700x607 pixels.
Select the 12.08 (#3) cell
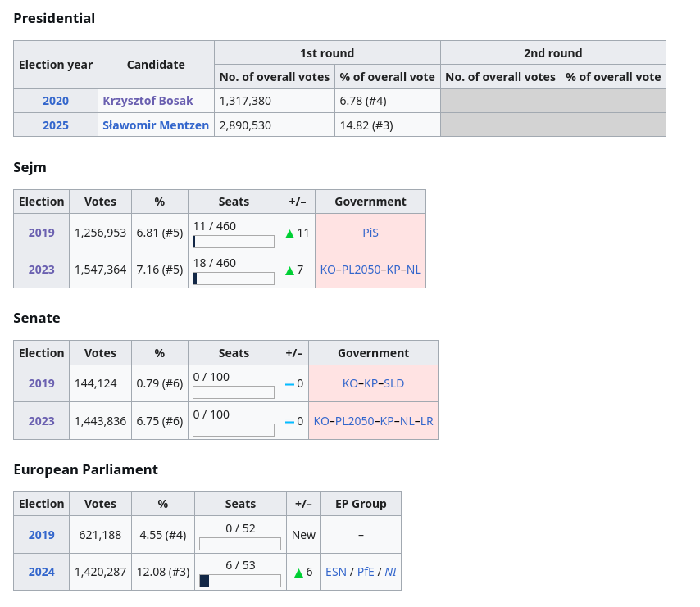(163, 572)
